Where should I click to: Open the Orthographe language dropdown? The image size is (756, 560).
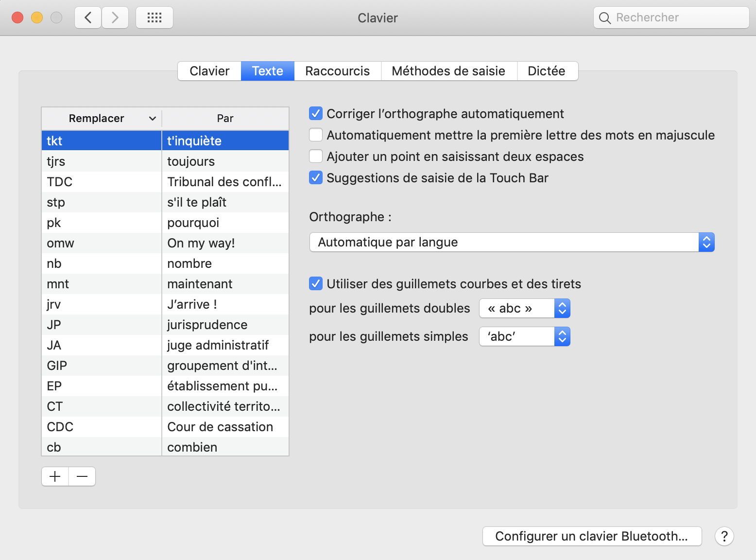(x=512, y=242)
